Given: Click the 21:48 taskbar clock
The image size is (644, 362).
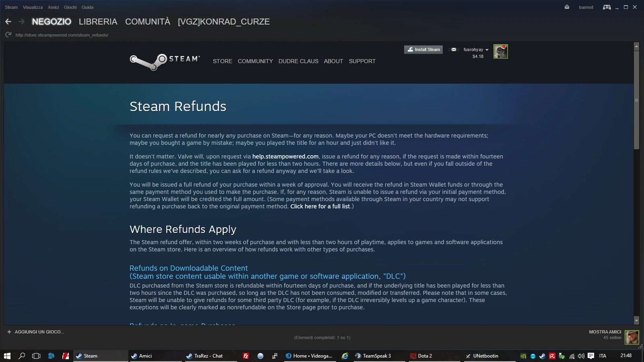Looking at the screenshot, I should click(x=626, y=356).
